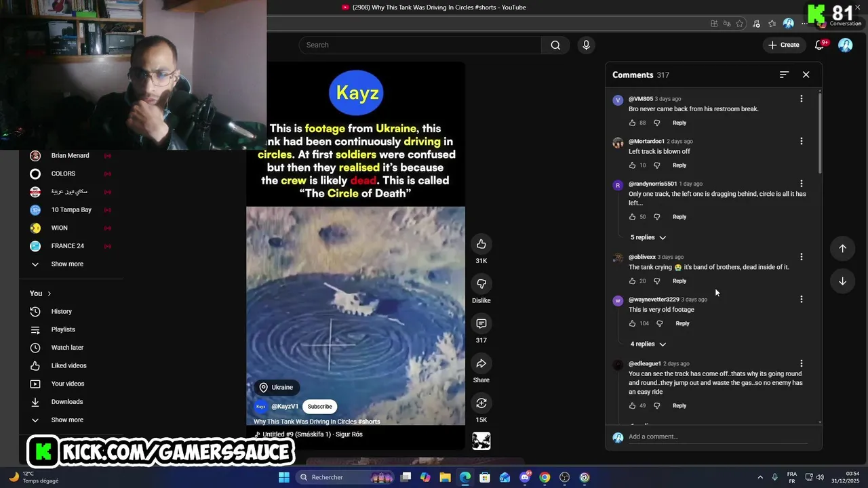
Task: Open the Brian Menard subscription
Action: tap(71, 155)
